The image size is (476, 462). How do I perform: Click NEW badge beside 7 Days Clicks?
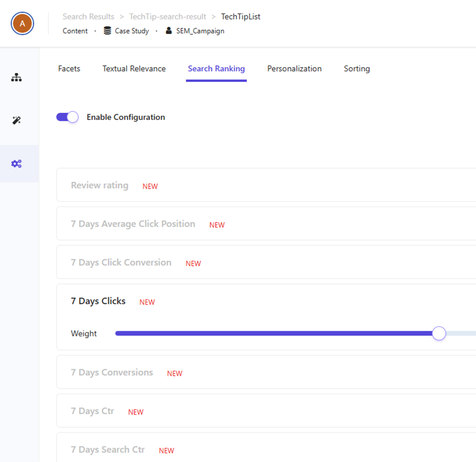(147, 302)
